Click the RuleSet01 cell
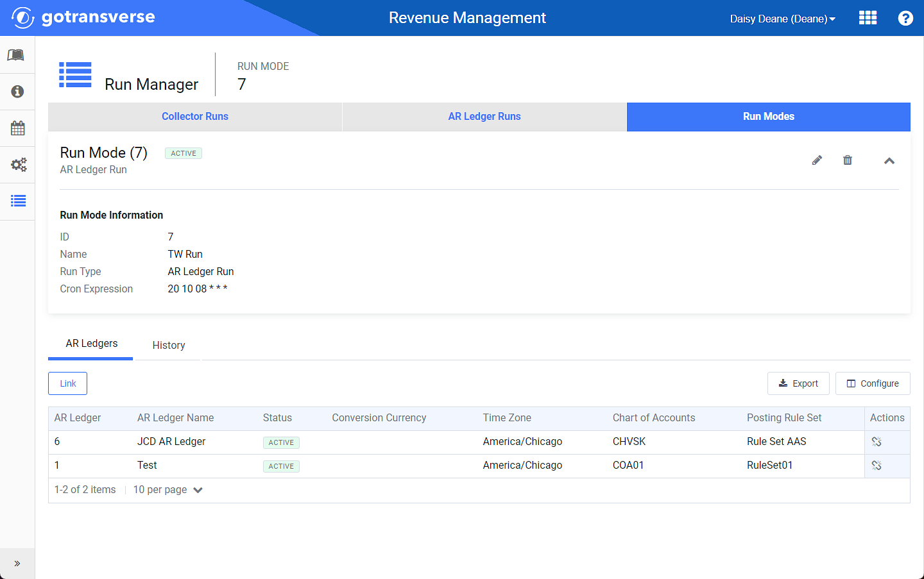The height and width of the screenshot is (579, 924). [x=769, y=466]
